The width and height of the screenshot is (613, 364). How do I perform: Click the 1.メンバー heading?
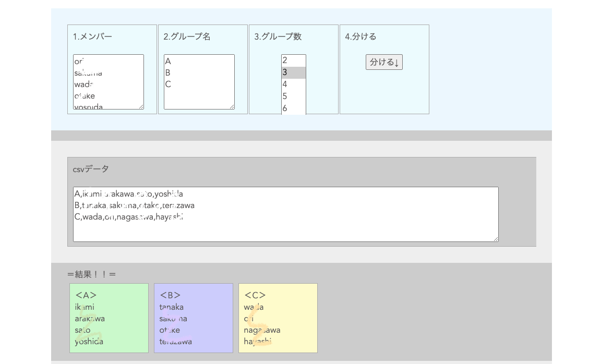click(92, 37)
